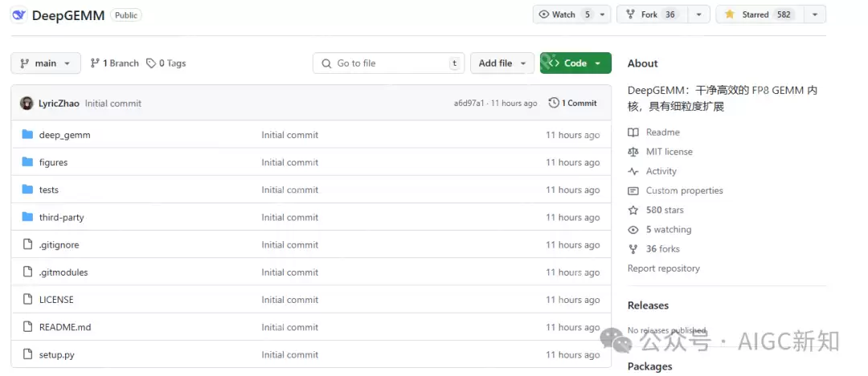Image resolution: width=868 pixels, height=376 pixels.
Task: Click the Readme book icon
Action: [633, 133]
